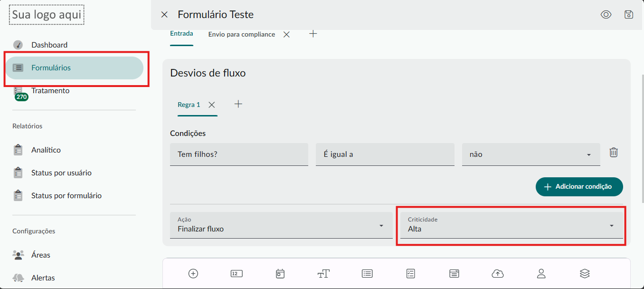Close the Regra 1 rule tab

pyautogui.click(x=212, y=105)
